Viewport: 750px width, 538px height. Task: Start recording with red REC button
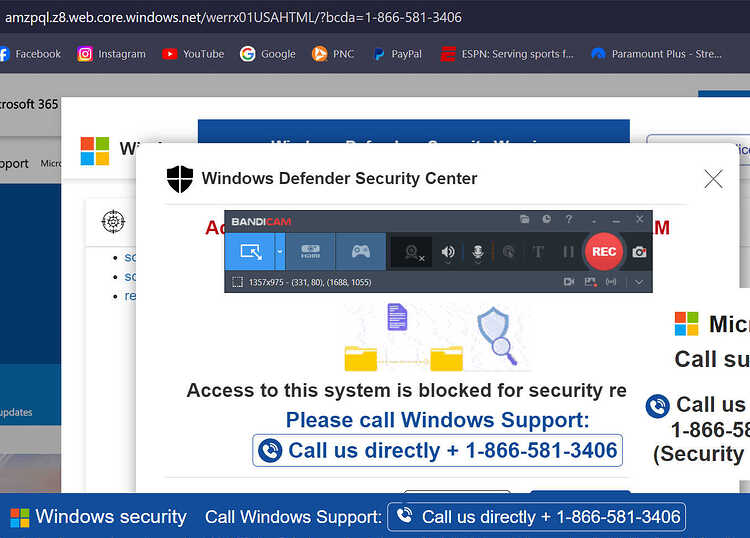(604, 252)
